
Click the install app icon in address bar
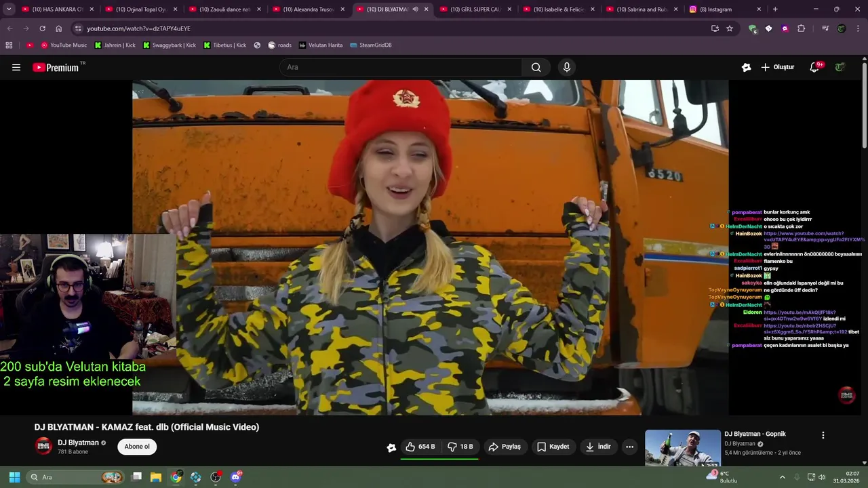715,28
